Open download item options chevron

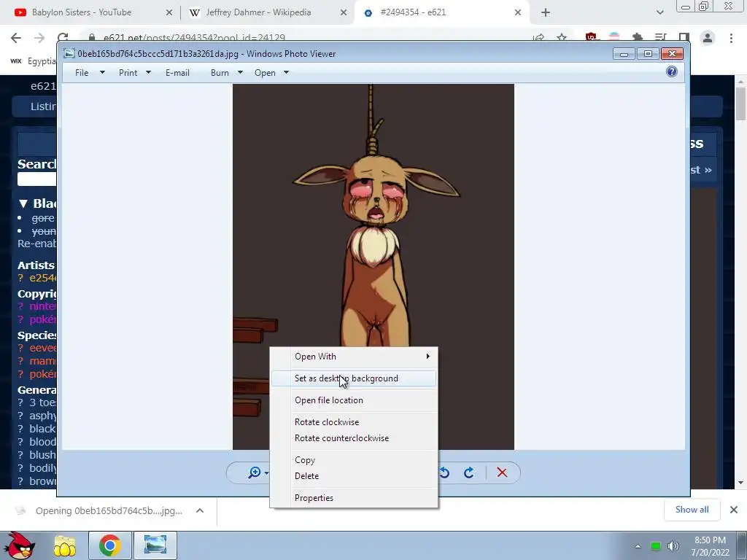pos(200,510)
